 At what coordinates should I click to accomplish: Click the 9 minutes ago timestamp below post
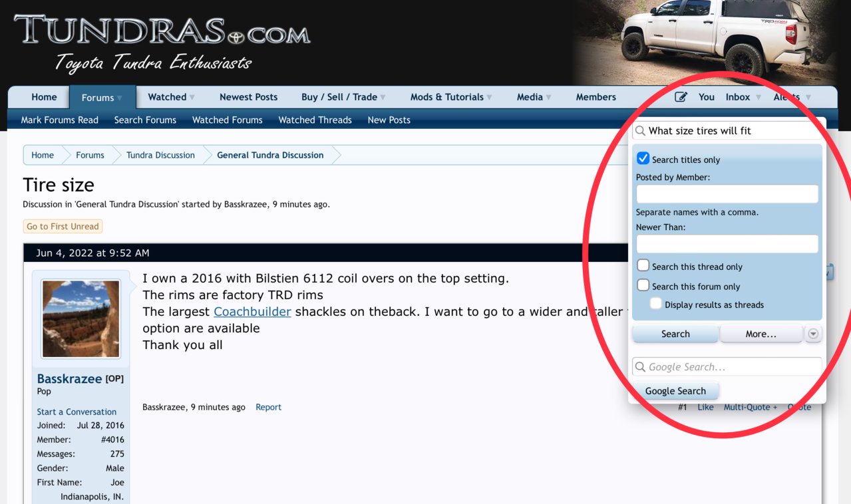point(218,407)
